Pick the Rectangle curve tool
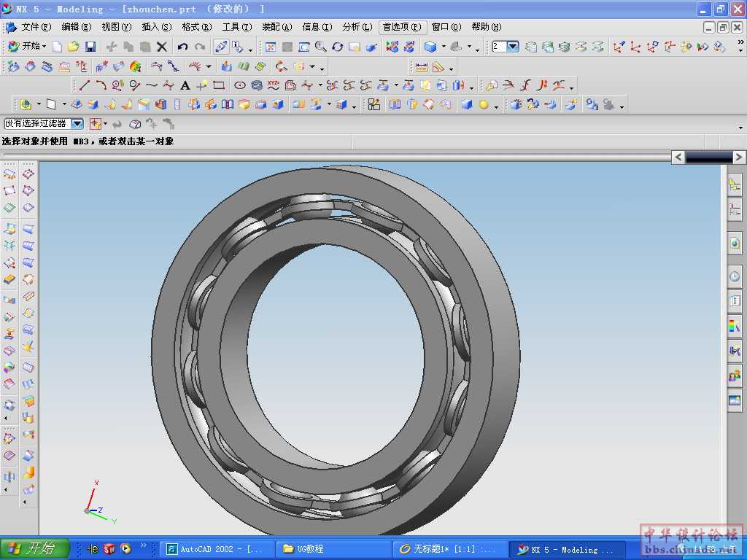Image resolution: width=747 pixels, height=560 pixels. point(219,86)
